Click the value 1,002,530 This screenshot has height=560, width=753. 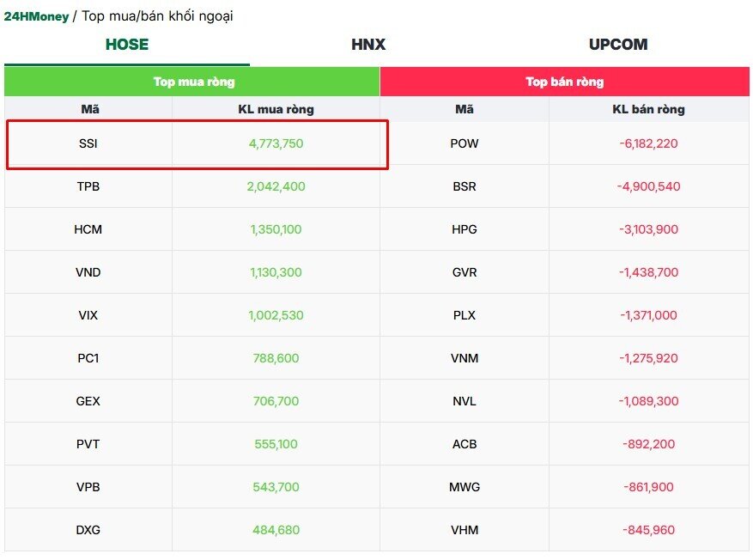276,315
